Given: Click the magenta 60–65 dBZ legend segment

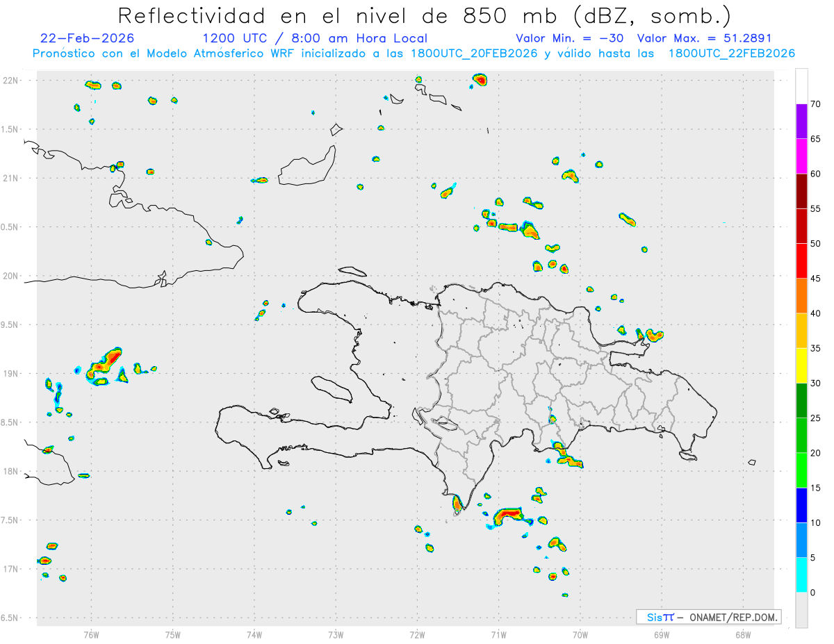Looking at the screenshot, I should point(801,156).
